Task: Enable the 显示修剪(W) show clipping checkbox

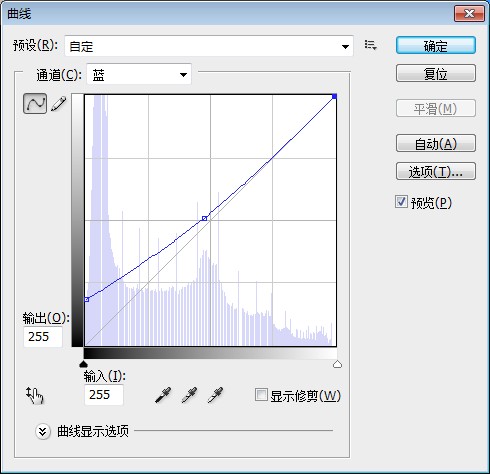Action: click(261, 395)
